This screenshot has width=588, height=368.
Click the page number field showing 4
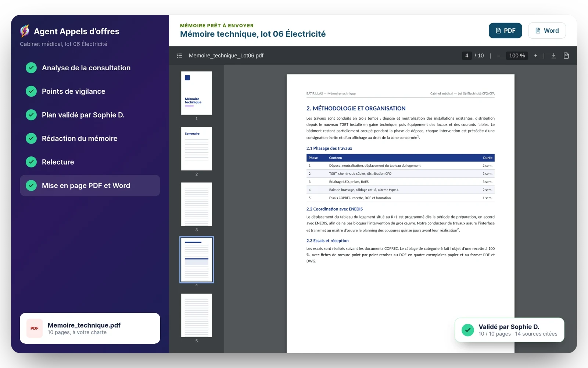pyautogui.click(x=467, y=56)
